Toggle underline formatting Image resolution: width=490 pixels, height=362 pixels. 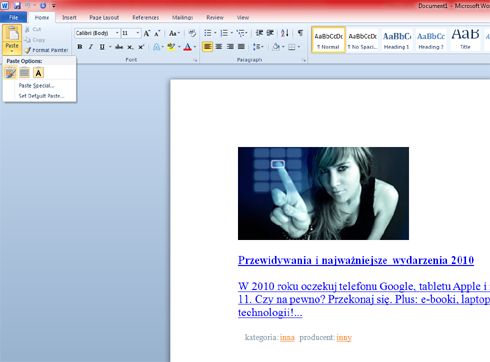[102, 47]
